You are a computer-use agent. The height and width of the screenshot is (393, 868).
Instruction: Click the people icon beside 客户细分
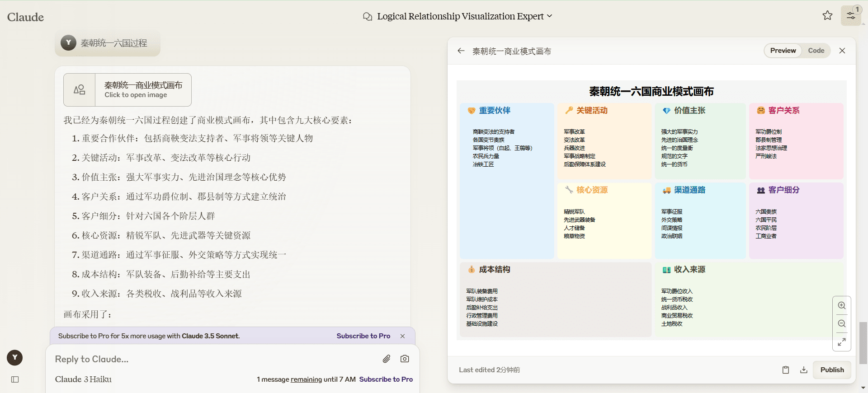click(x=761, y=190)
